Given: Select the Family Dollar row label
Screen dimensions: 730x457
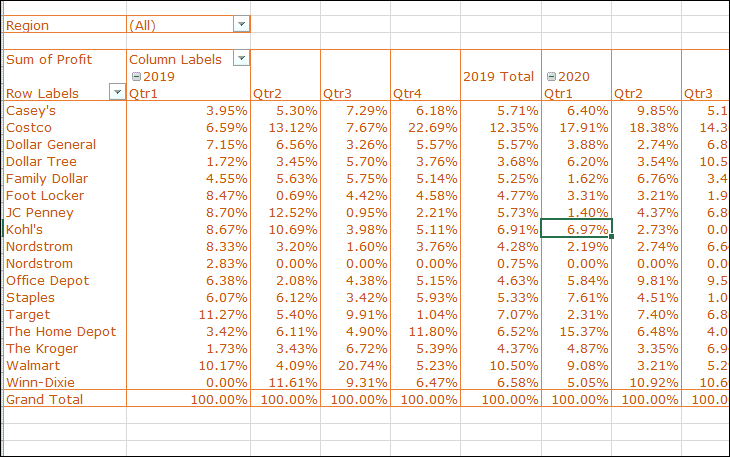Looking at the screenshot, I should 65,179.
